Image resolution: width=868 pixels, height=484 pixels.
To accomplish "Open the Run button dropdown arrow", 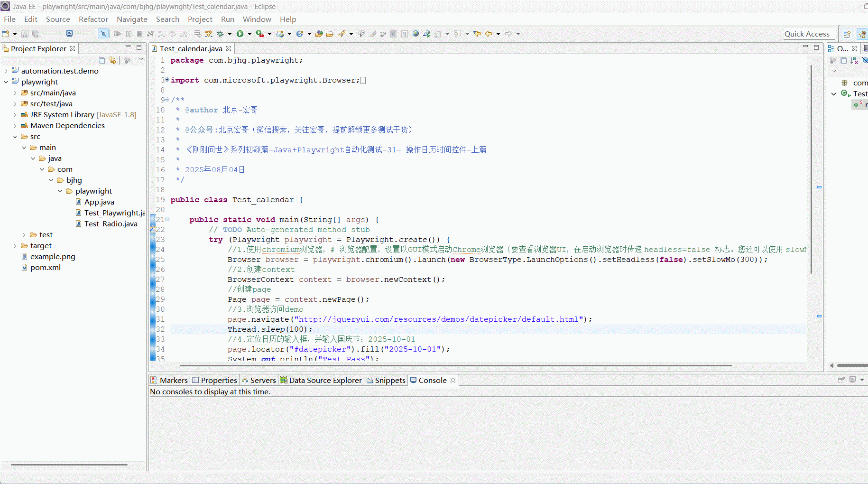I will point(249,34).
